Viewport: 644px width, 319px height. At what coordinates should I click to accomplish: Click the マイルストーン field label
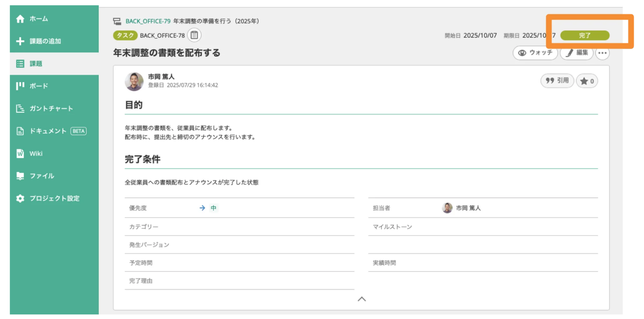(392, 227)
